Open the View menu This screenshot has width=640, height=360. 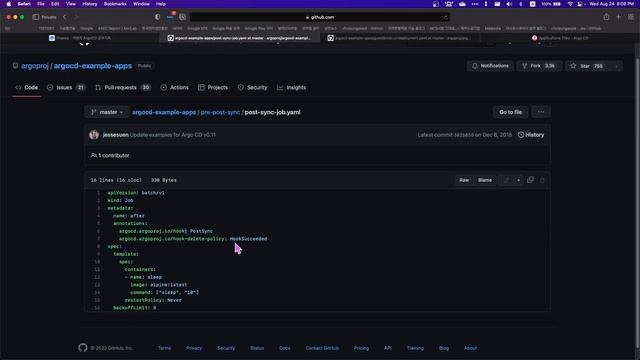click(x=71, y=4)
